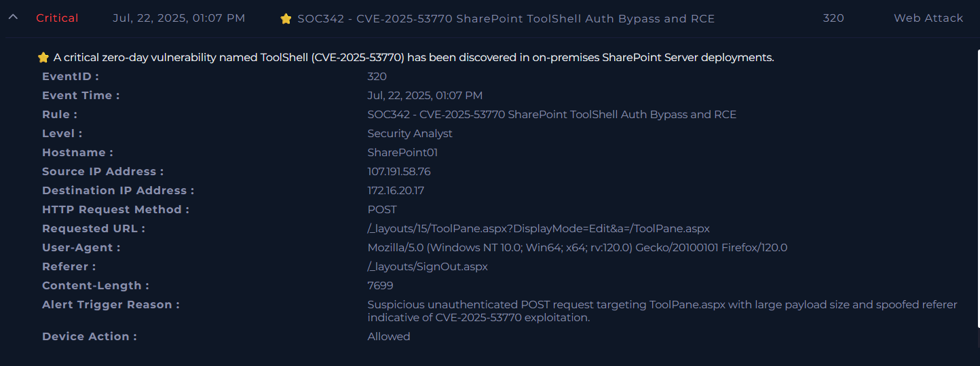Screen dimensions: 980x366
Task: Click the star icon beside the SOC342 title
Action: point(286,19)
